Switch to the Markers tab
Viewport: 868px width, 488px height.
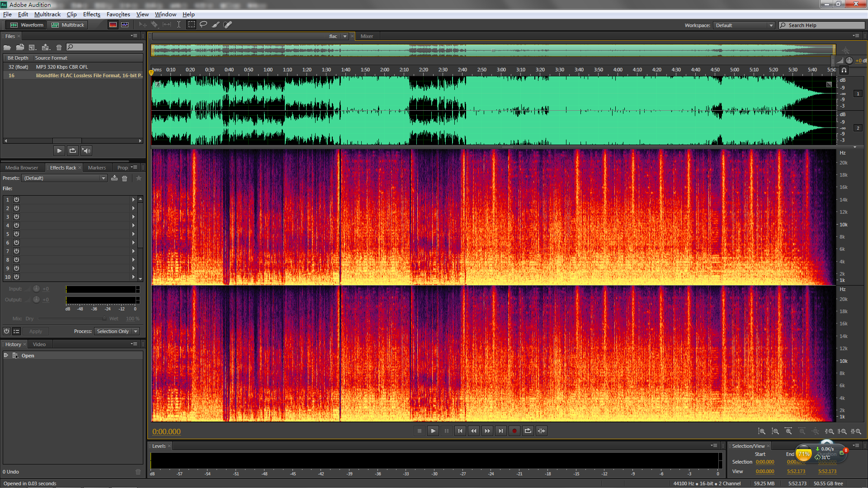(97, 168)
